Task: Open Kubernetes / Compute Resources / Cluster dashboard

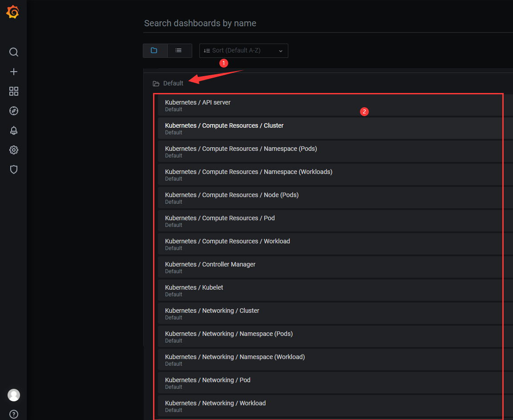Action: point(335,129)
